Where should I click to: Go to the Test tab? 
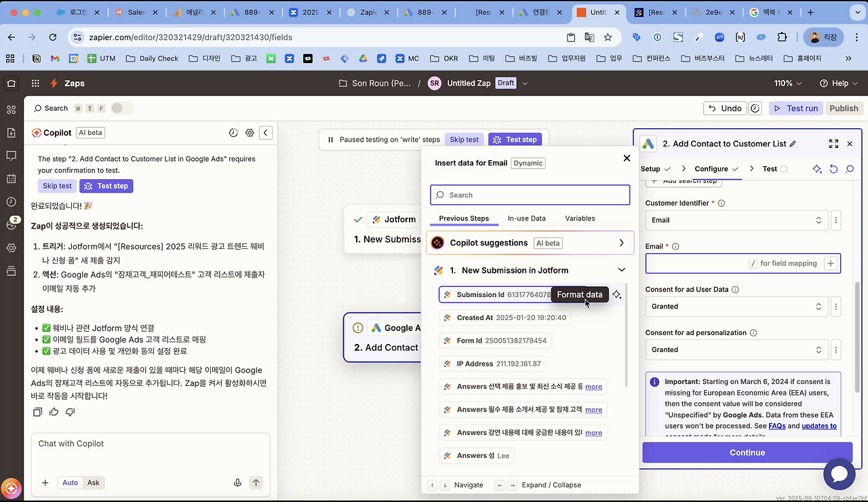point(775,169)
